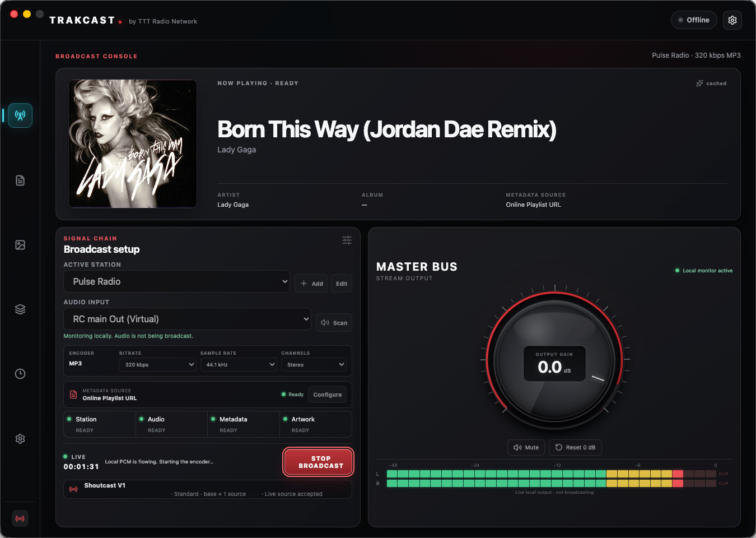Screen dimensions: 756x538
Task: Open the artwork image sidebar icon
Action: 20,245
